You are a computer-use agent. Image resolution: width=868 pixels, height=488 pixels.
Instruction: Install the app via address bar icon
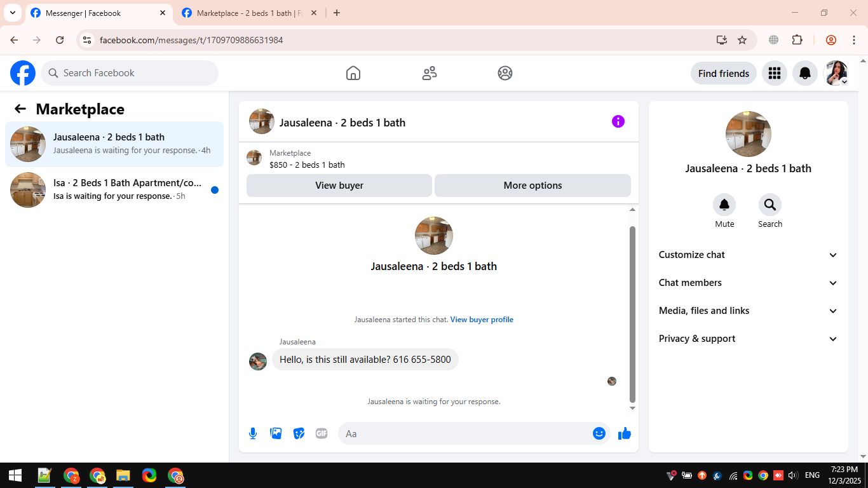(721, 40)
